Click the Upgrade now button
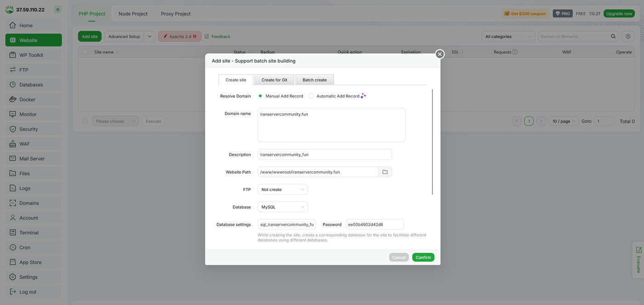644x305 pixels. [x=619, y=14]
